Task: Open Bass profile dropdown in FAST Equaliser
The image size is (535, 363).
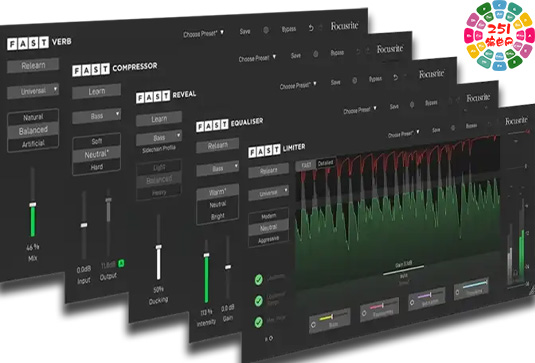Action: (x=217, y=168)
